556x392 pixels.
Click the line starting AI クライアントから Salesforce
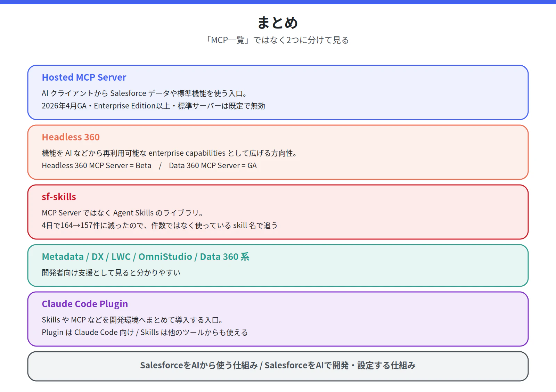point(144,93)
